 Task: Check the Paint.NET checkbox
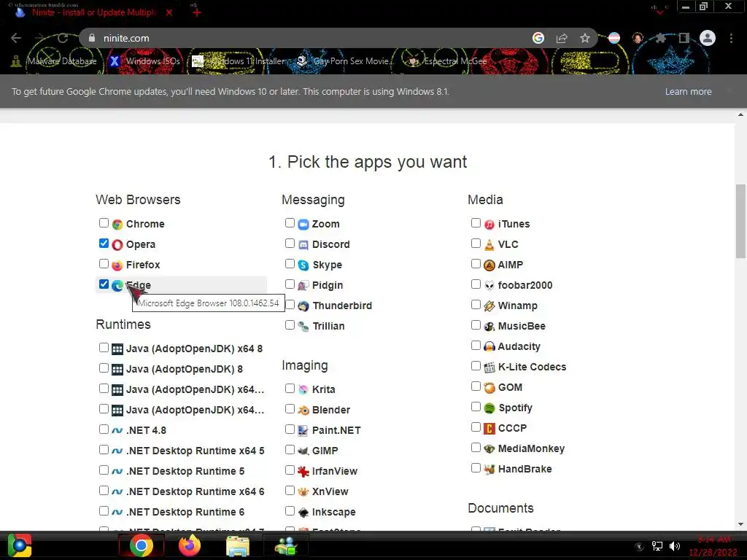click(x=290, y=429)
